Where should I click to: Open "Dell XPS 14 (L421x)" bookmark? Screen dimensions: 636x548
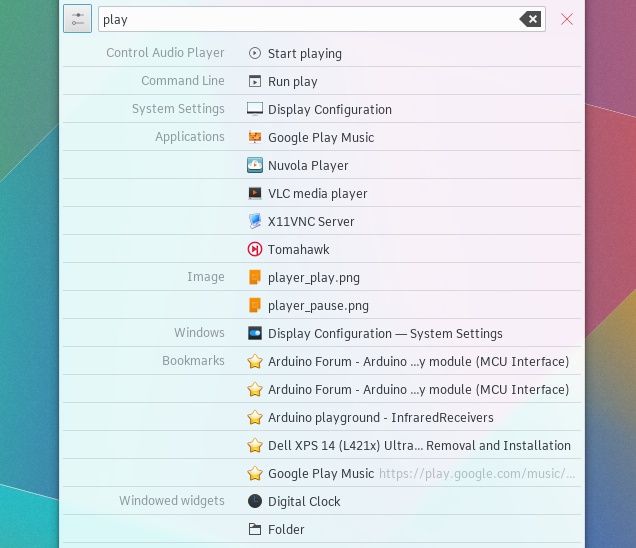[x=419, y=445]
